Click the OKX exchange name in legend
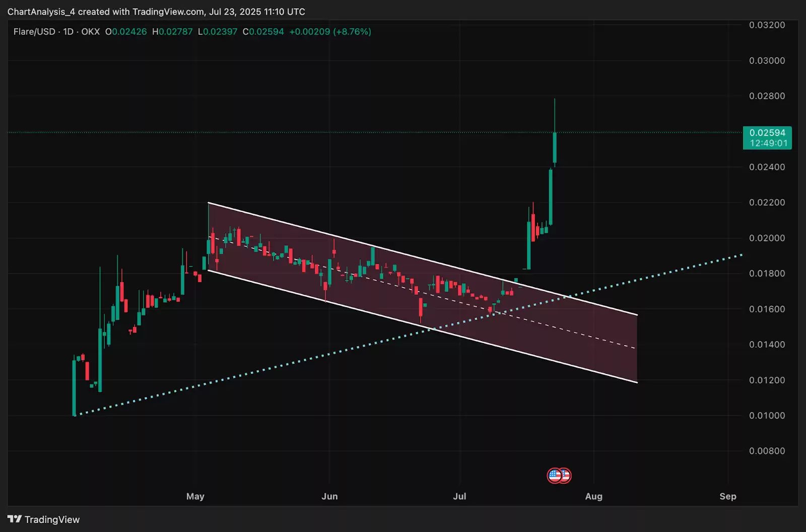 [x=91, y=32]
